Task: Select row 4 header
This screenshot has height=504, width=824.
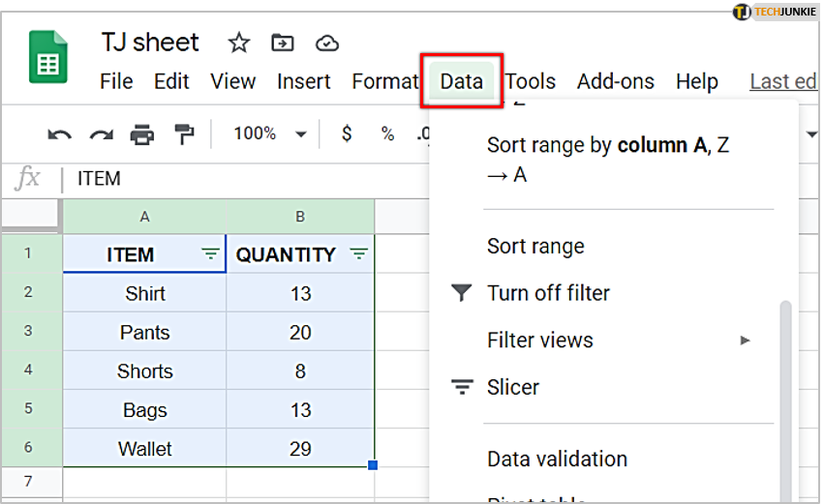Action: [32, 371]
